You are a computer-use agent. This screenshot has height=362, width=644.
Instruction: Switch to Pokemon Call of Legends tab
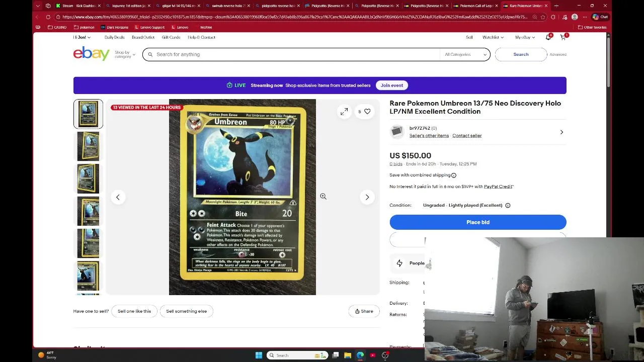click(475, 6)
